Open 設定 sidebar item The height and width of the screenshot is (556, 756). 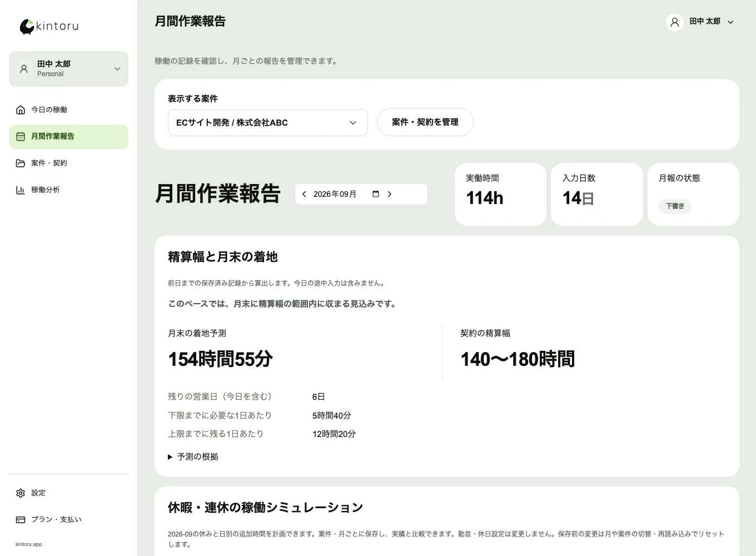(x=68, y=493)
